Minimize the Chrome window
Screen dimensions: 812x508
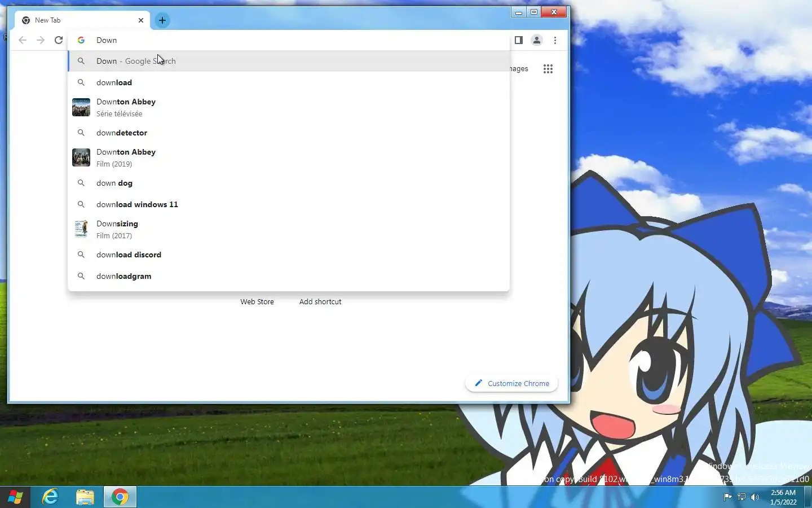(519, 12)
